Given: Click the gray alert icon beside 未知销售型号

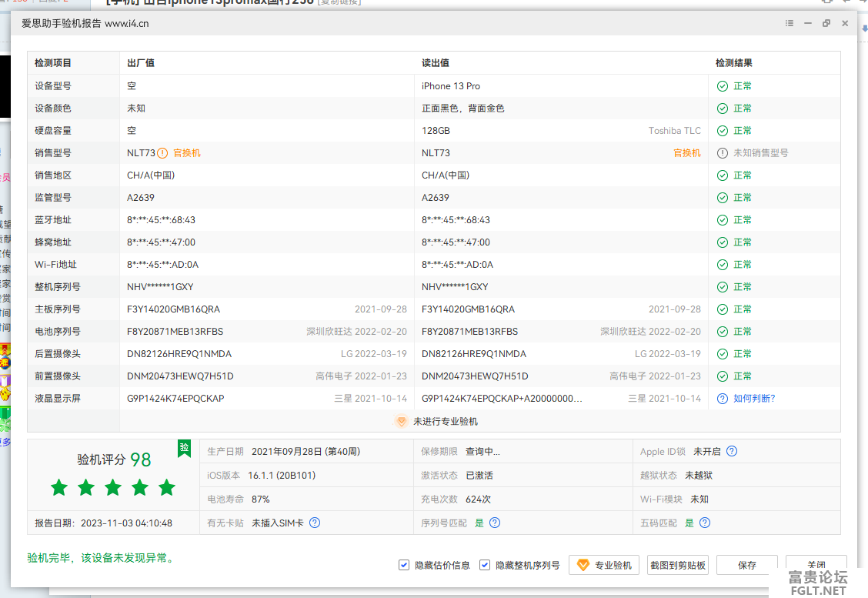Looking at the screenshot, I should click(723, 153).
